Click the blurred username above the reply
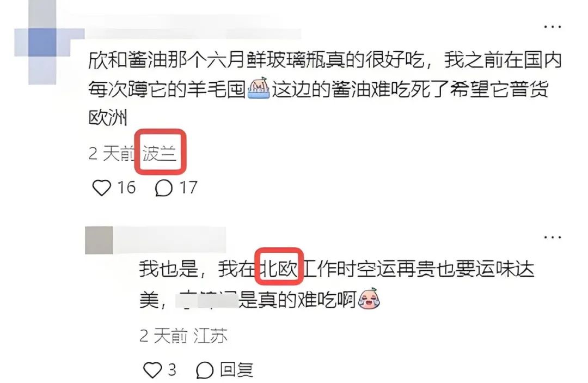 coord(169,240)
